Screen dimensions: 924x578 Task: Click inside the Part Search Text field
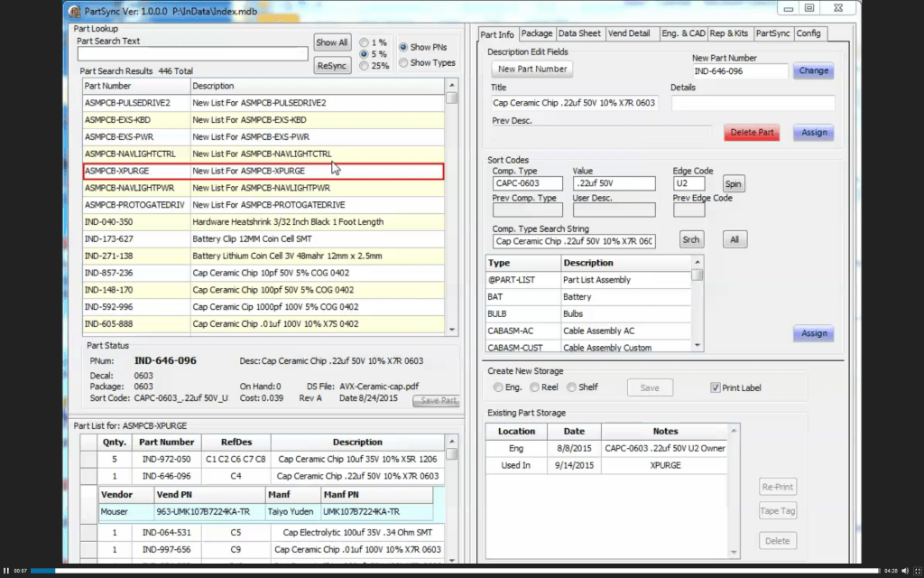tap(192, 53)
